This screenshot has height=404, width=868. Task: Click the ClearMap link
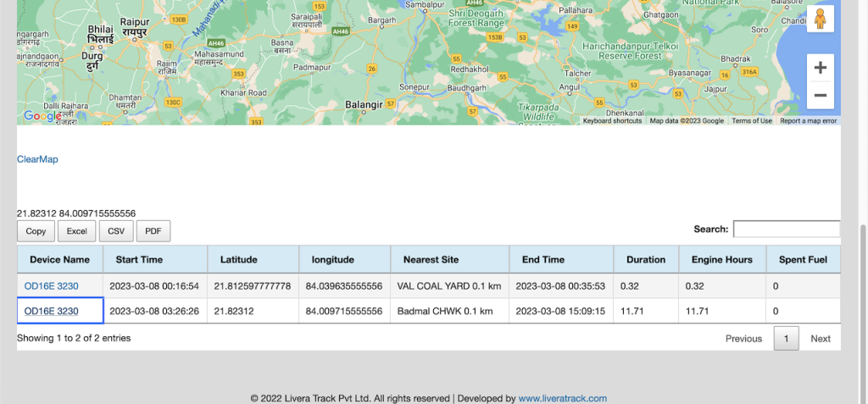pos(37,159)
